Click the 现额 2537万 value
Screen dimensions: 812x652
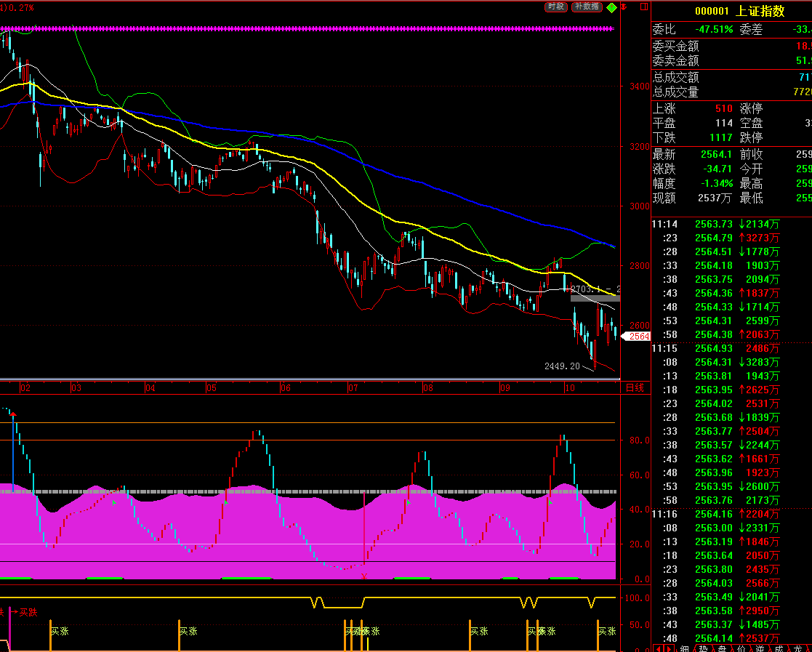715,198
